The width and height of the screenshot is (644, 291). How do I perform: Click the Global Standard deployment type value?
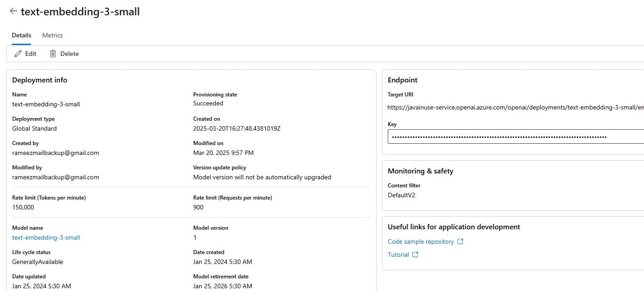(x=34, y=128)
